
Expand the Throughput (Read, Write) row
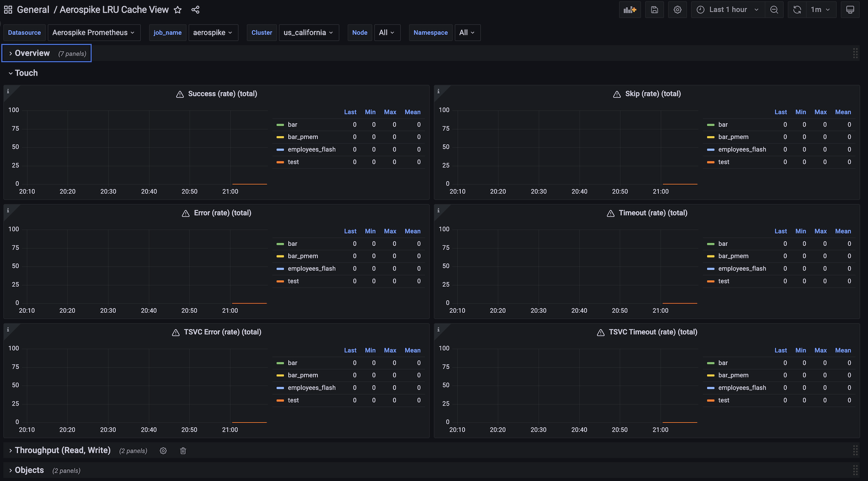[62, 451]
